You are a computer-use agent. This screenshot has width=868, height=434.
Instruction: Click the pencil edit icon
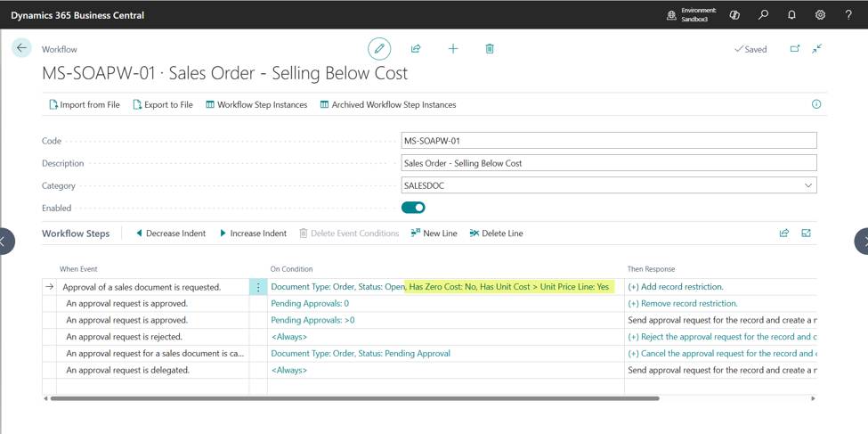coord(379,49)
